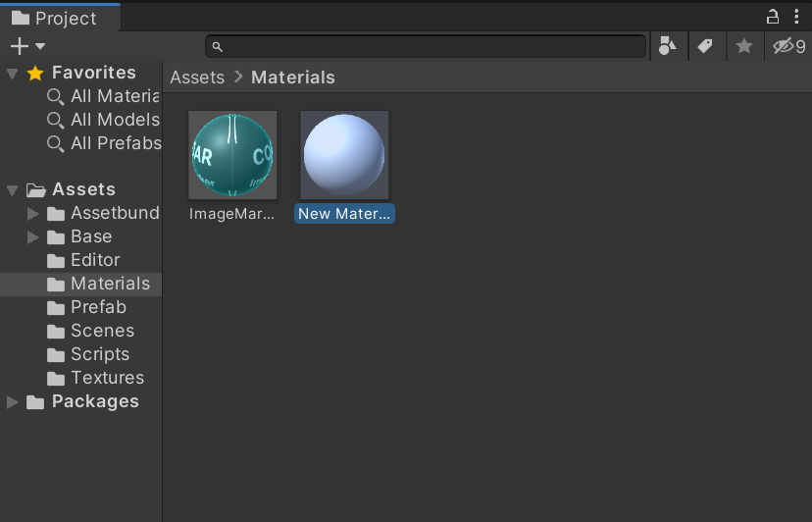The height and width of the screenshot is (522, 812).
Task: Select the Assetbundle folder
Action: click(115, 213)
